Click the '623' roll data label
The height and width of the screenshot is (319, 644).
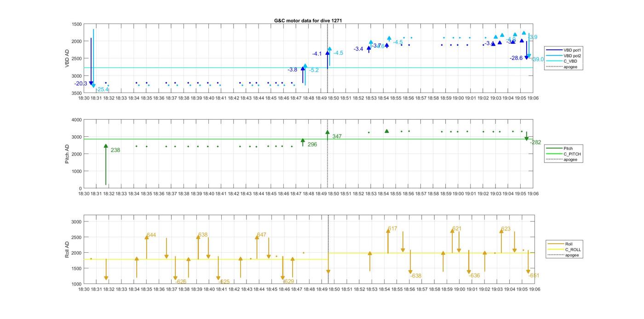[x=506, y=229]
